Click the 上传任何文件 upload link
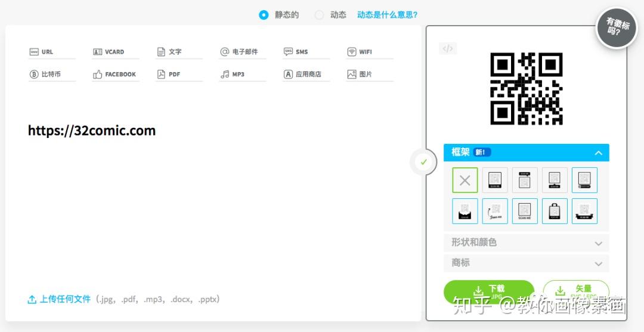The image size is (644, 332). (x=59, y=299)
